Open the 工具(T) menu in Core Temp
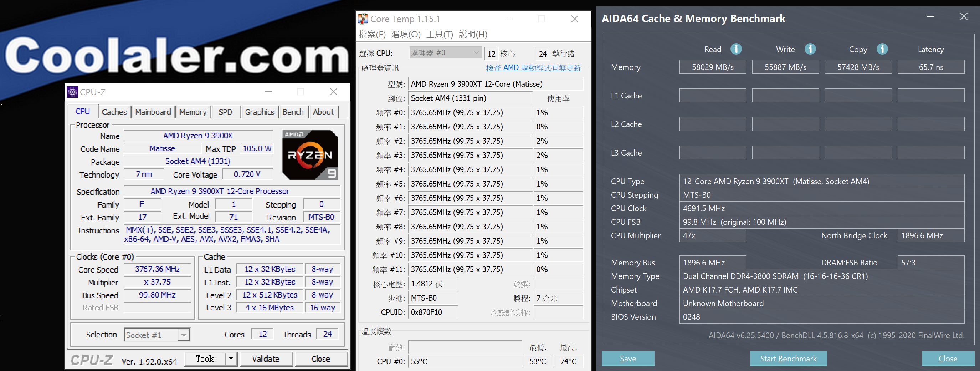Image resolution: width=980 pixels, height=371 pixels. pos(440,34)
